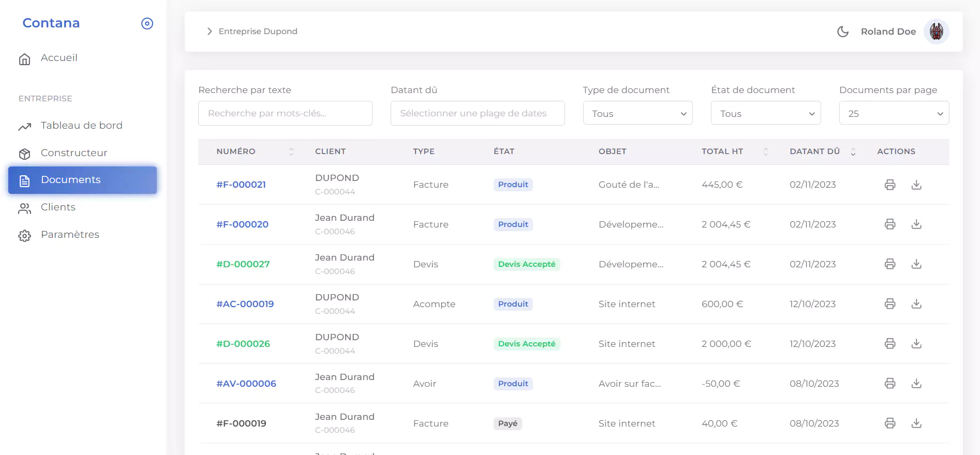This screenshot has width=980, height=455.
Task: Open the Type de document dropdown
Action: tap(637, 113)
